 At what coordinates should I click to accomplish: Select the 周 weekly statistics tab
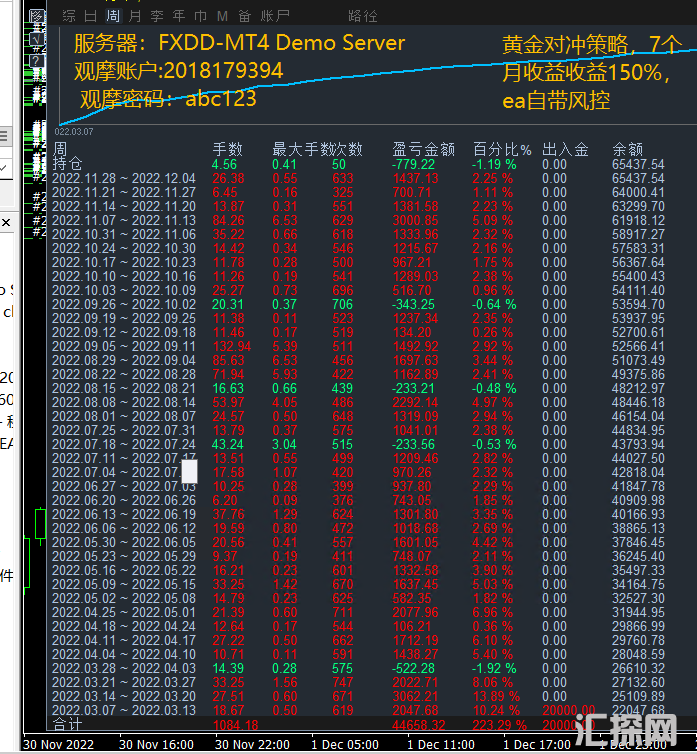(113, 16)
